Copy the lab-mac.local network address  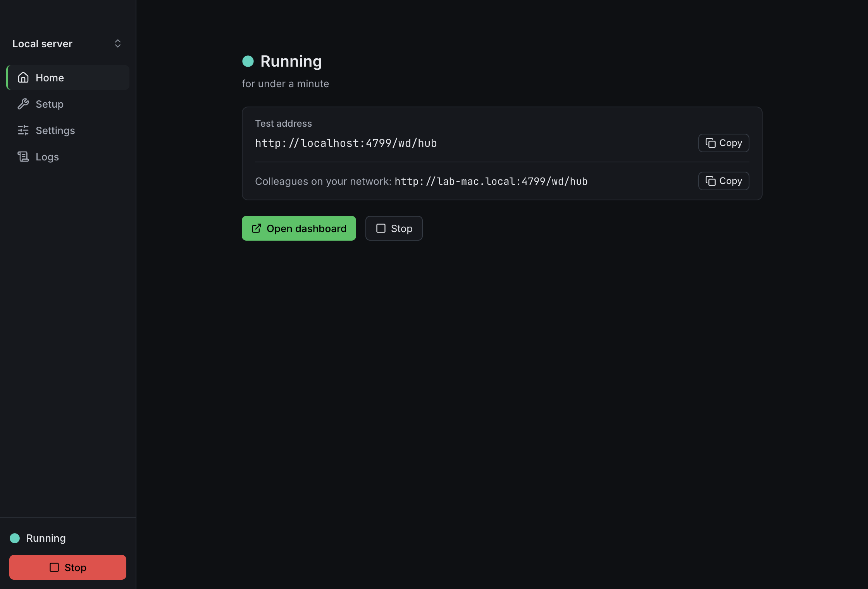(x=723, y=181)
